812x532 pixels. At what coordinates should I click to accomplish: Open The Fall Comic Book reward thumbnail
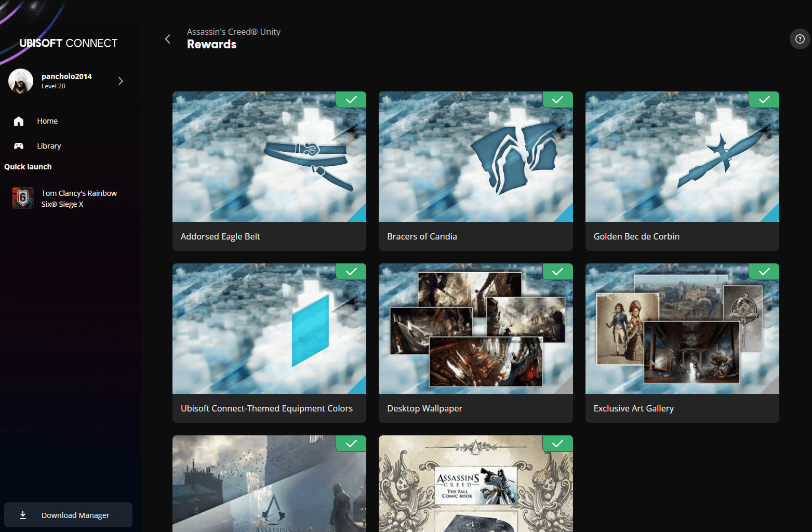[x=475, y=486]
